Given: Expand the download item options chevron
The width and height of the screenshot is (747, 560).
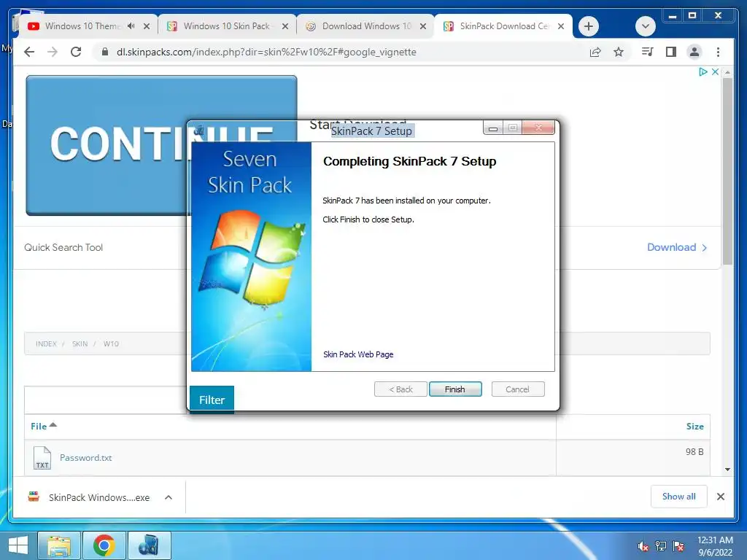Looking at the screenshot, I should (169, 497).
